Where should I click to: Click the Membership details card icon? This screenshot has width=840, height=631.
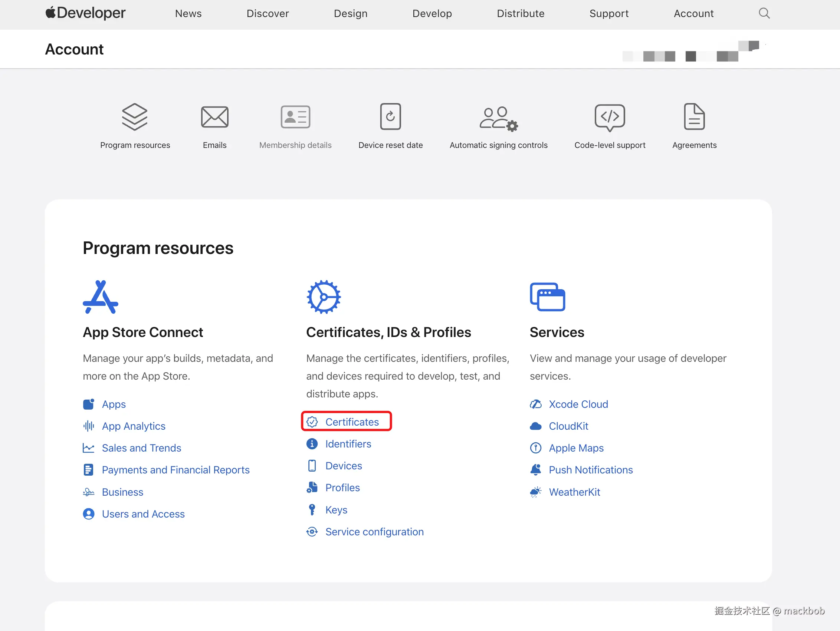coord(295,117)
